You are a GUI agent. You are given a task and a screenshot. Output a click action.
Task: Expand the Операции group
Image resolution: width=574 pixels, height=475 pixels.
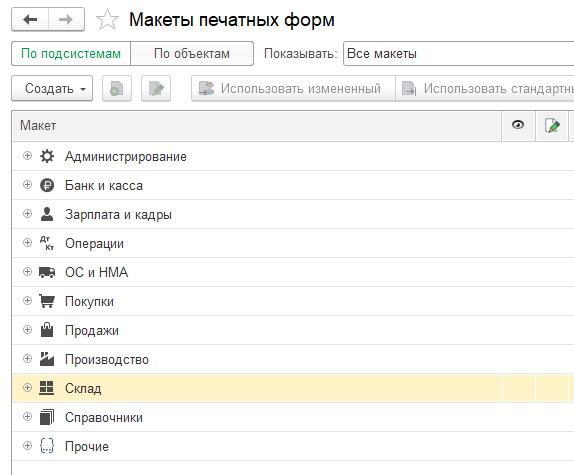27,243
